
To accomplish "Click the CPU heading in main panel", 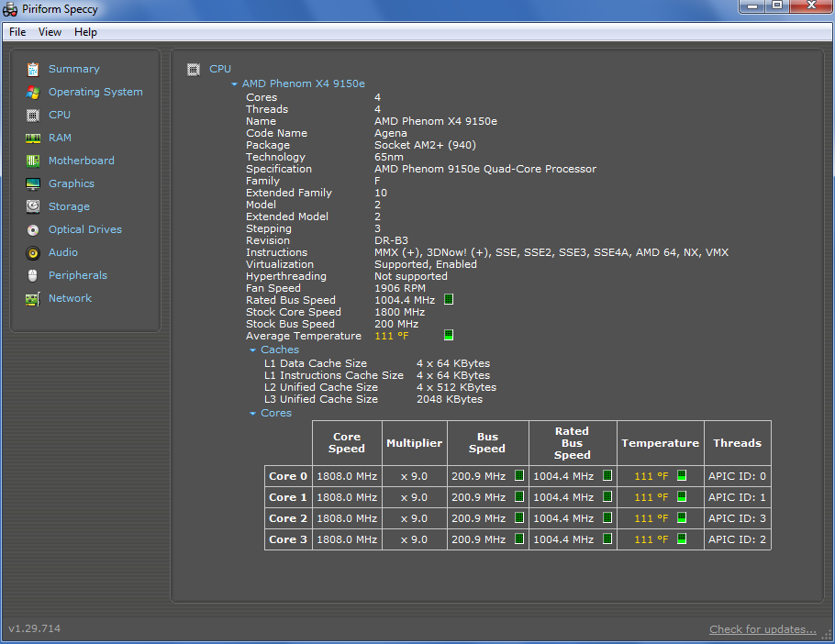I will [x=220, y=69].
